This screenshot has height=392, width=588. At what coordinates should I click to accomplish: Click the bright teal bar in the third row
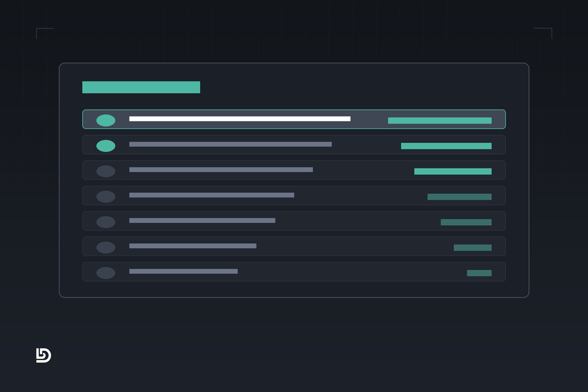coord(453,171)
